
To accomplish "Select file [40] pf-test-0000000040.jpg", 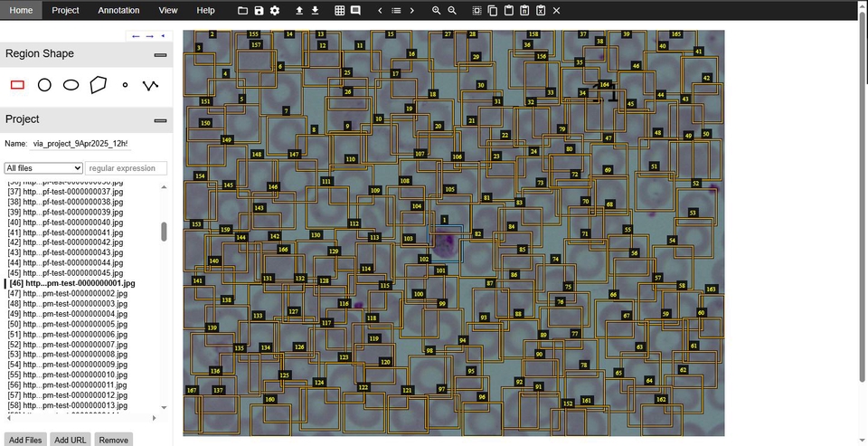I will tap(65, 223).
